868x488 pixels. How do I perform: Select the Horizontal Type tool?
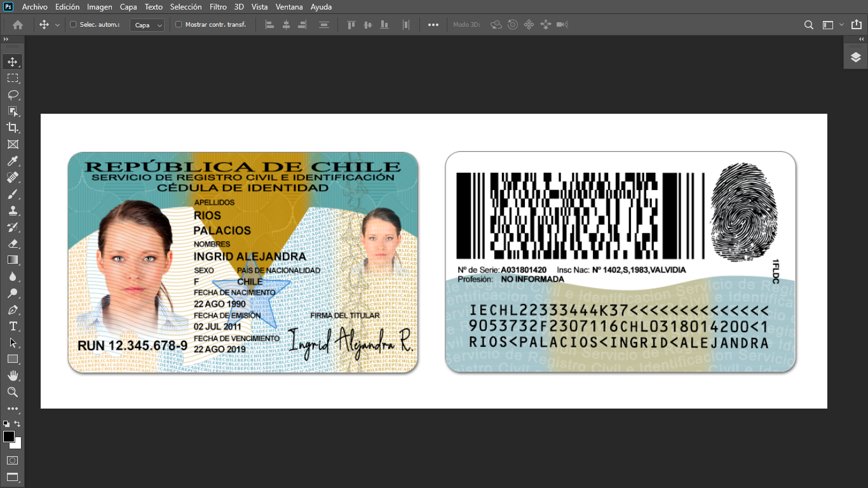pos(13,326)
